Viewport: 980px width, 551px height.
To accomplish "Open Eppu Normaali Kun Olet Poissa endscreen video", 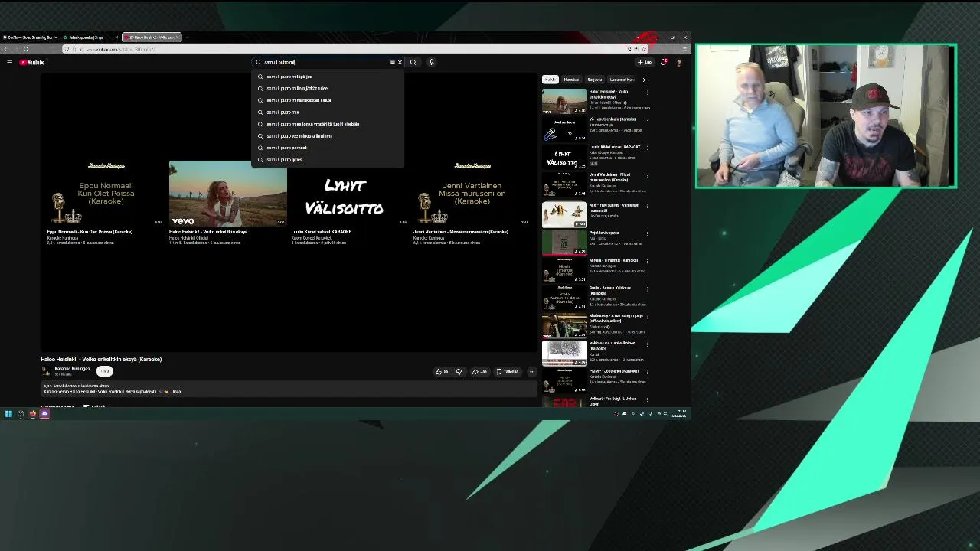I will (105, 192).
